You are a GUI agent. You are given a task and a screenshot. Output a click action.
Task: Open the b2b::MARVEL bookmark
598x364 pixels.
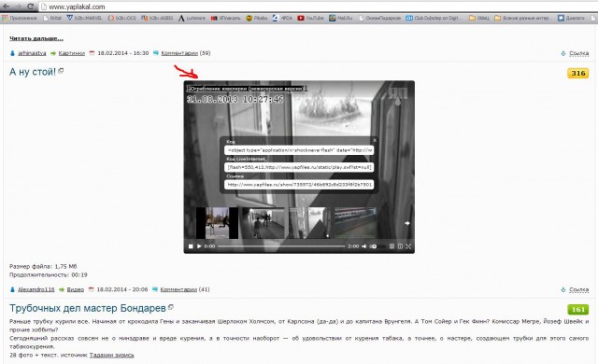84,18
